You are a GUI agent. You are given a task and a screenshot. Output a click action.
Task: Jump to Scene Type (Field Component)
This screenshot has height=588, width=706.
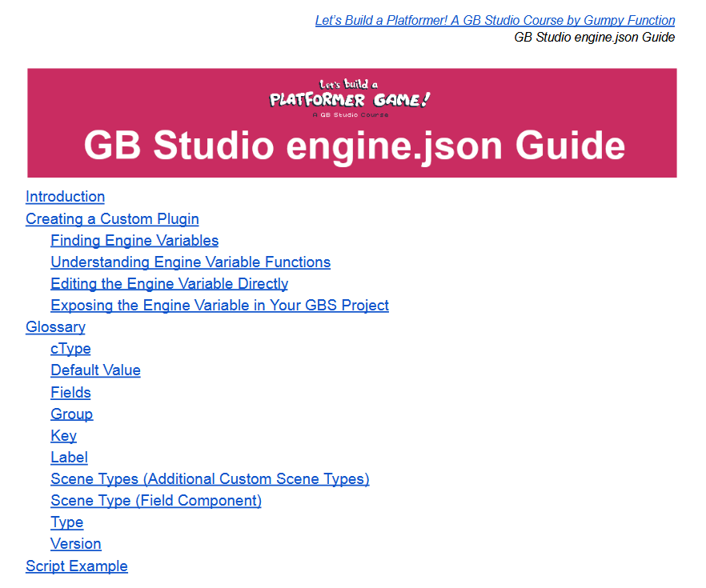pos(156,500)
